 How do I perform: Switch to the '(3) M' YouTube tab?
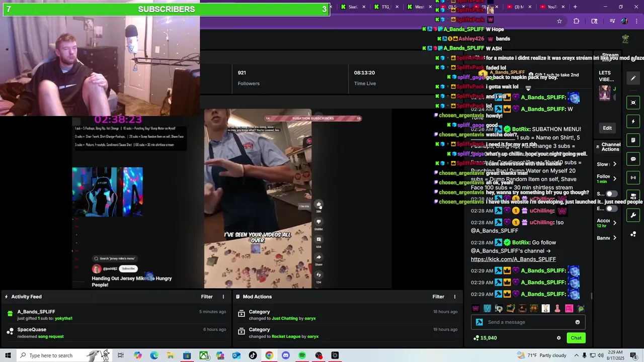pyautogui.click(x=519, y=7)
